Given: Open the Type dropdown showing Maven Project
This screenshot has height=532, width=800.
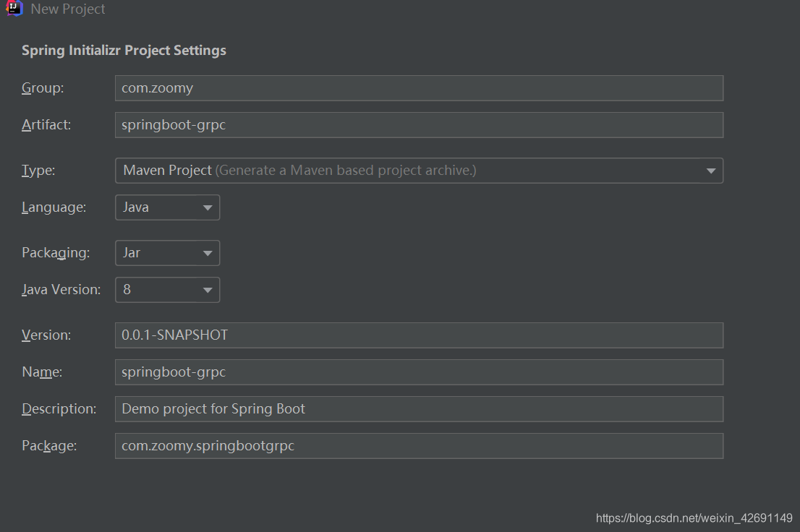Looking at the screenshot, I should coord(419,171).
